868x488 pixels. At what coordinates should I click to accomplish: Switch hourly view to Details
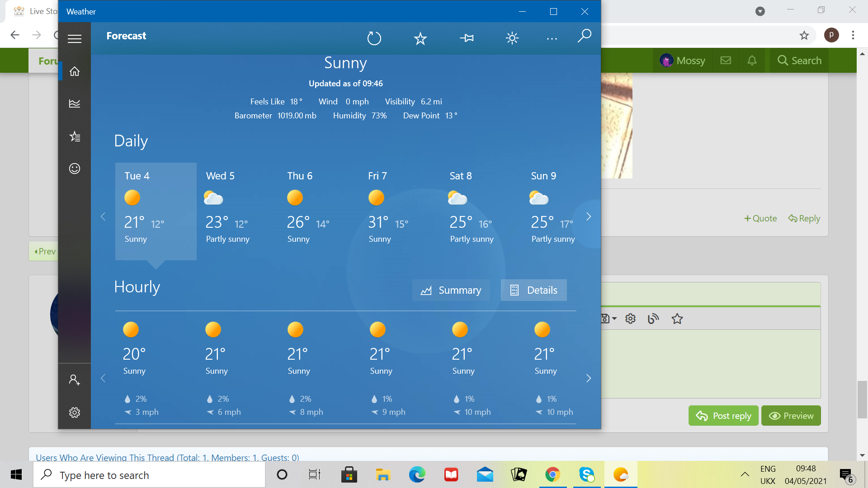coord(533,290)
